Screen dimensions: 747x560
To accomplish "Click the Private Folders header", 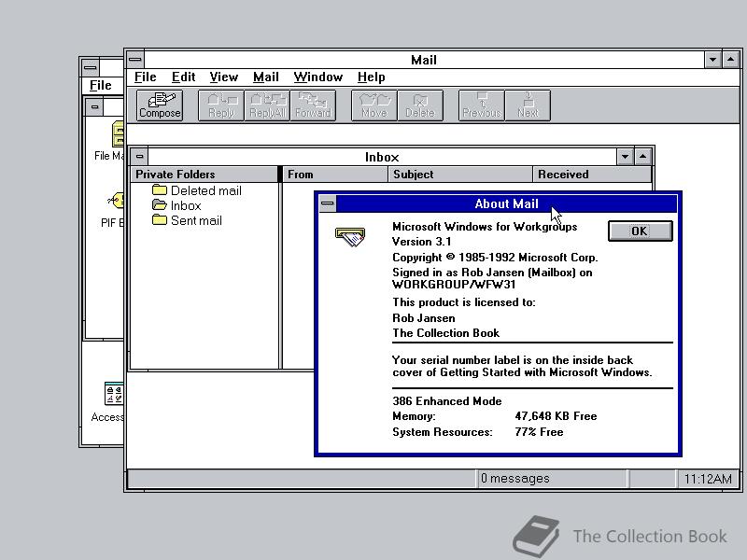I will [x=204, y=175].
